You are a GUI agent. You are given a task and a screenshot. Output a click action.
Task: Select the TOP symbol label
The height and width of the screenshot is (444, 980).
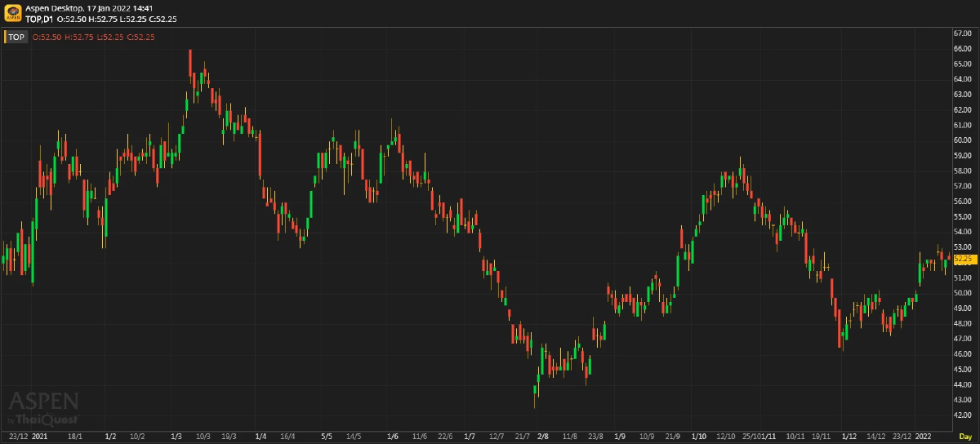(x=16, y=37)
